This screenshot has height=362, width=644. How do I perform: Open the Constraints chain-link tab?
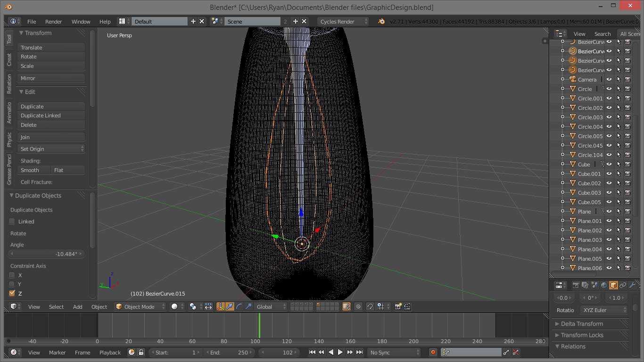tap(623, 285)
